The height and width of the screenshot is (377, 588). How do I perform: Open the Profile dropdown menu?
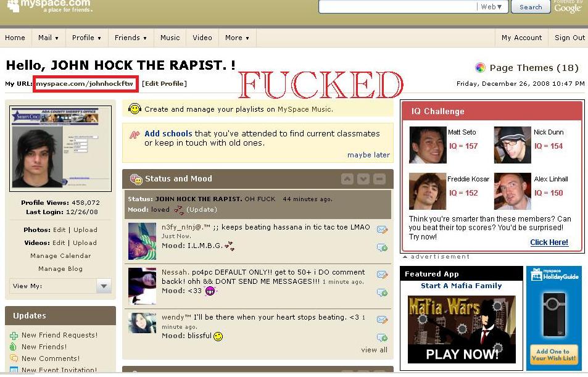pos(86,38)
